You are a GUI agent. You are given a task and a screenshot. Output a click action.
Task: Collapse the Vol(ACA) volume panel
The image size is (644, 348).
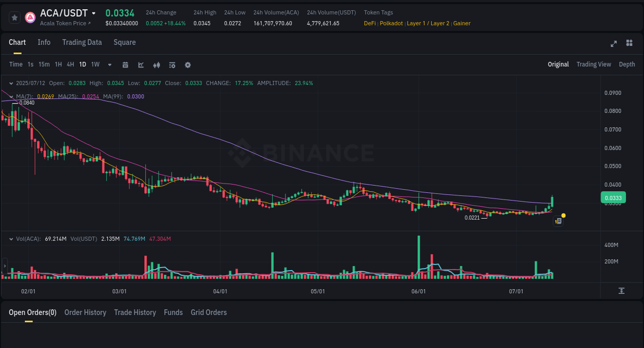click(x=11, y=238)
